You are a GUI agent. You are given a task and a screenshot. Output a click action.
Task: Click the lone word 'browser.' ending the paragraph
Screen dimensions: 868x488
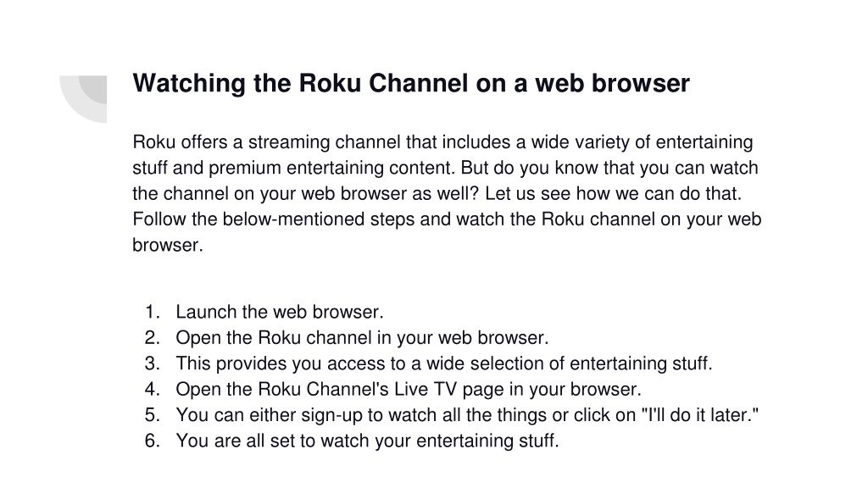(x=168, y=245)
